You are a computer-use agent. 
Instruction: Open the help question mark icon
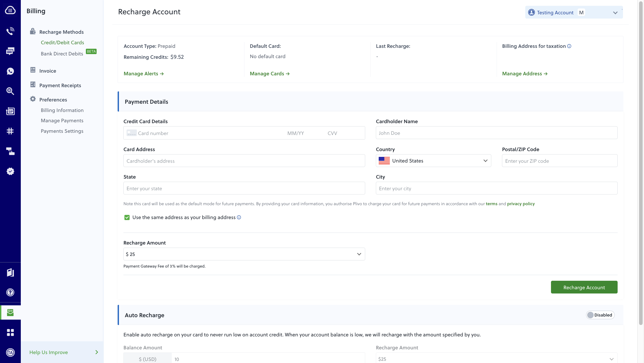(x=10, y=292)
